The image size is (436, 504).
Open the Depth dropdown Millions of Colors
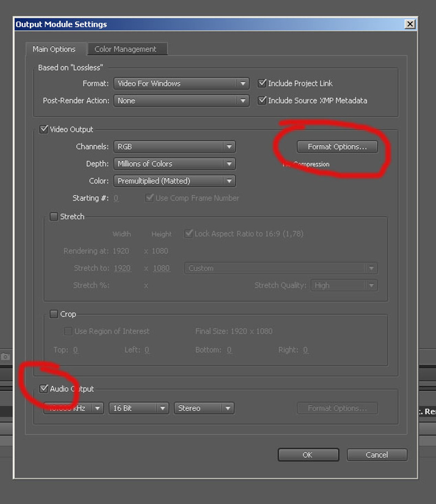click(x=174, y=163)
